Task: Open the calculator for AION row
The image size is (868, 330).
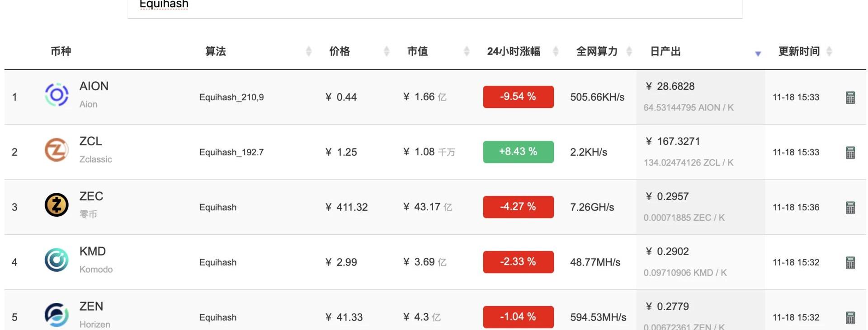Action: coord(850,98)
